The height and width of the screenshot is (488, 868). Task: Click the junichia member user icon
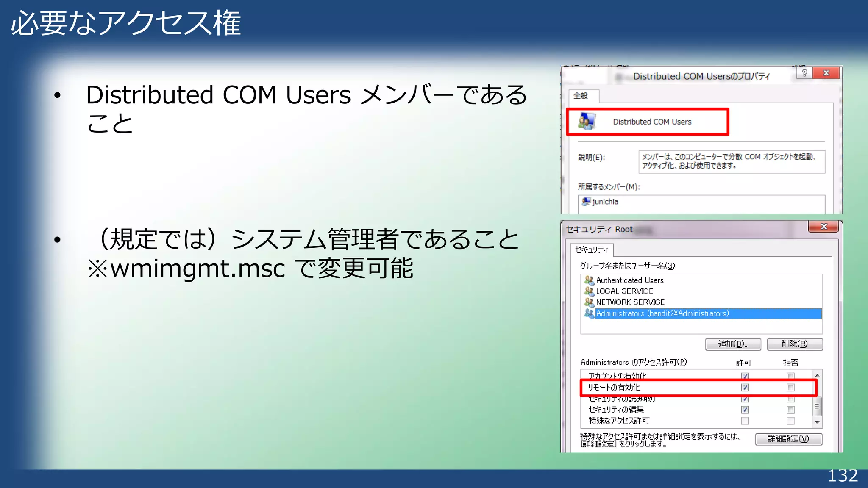586,202
